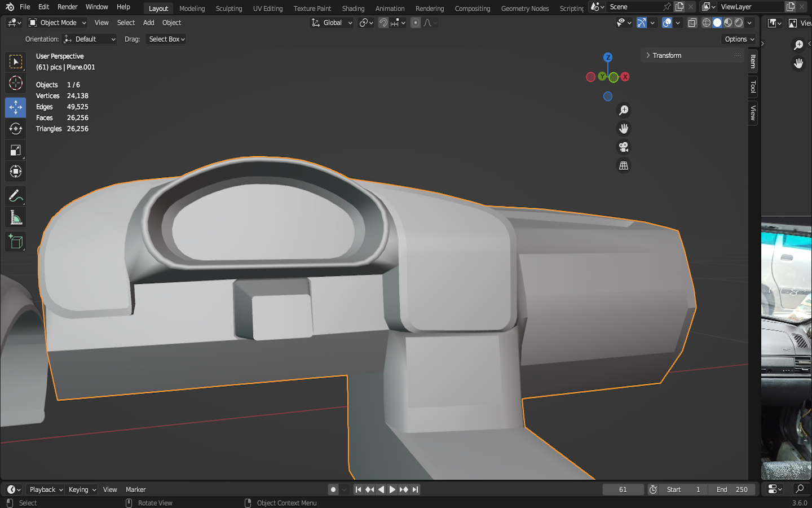Click the Start frame field

pos(683,489)
